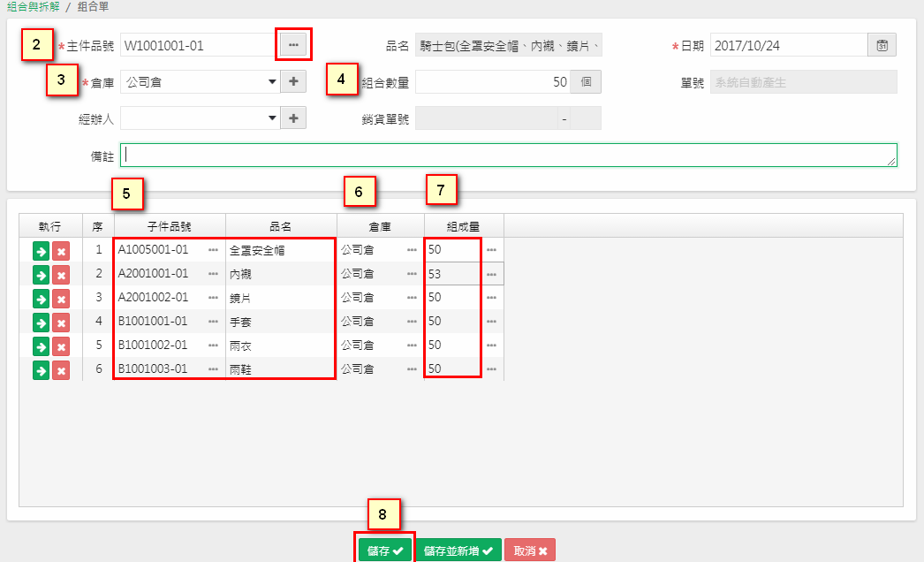The width and height of the screenshot is (924, 562).
Task: Click the 個 unit button beside quantity
Action: point(586,82)
